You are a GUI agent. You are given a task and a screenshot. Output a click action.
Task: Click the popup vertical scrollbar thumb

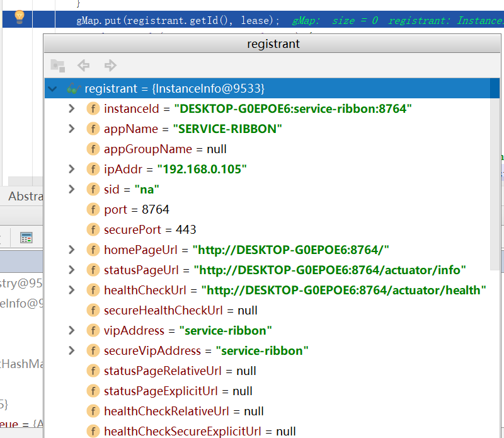coord(495,174)
